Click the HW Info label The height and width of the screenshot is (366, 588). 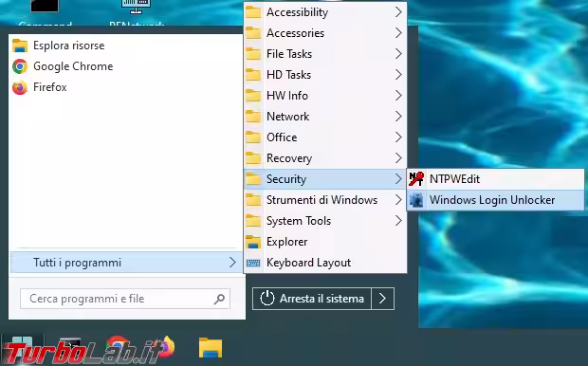click(287, 96)
